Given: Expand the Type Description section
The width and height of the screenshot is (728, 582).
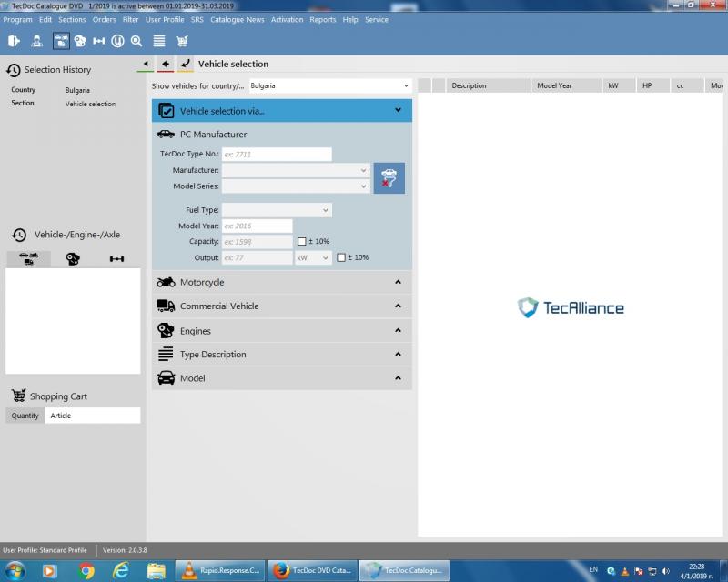Looking at the screenshot, I should point(282,354).
